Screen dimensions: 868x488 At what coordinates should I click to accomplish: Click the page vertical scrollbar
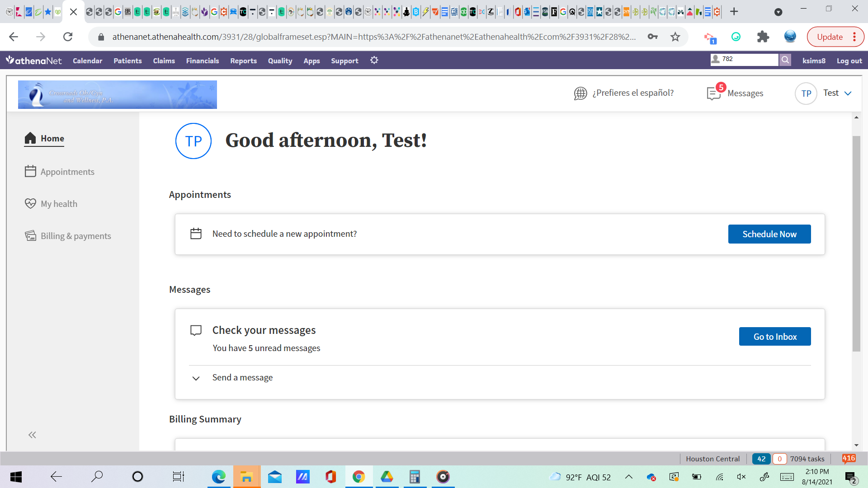click(x=856, y=244)
